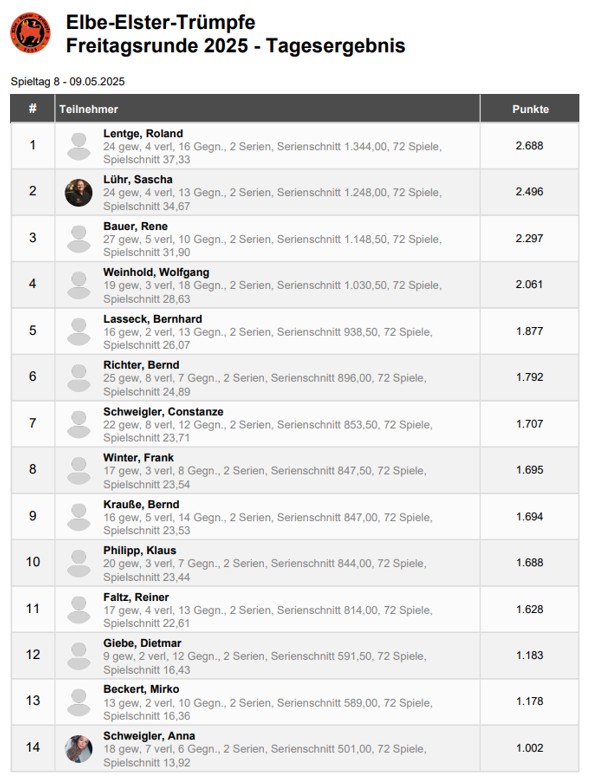Click Bernd Richter's placeholder avatar icon
The image size is (589, 780).
pos(79,378)
